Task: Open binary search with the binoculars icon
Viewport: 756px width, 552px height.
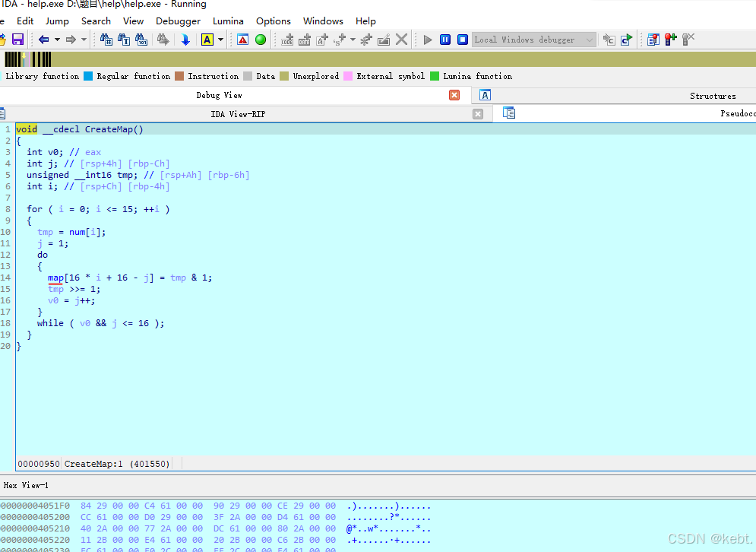Action: point(141,39)
